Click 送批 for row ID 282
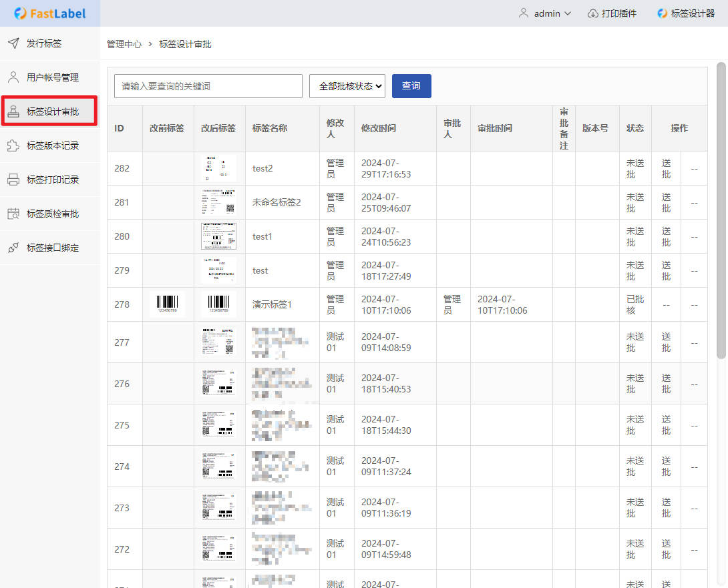This screenshot has width=728, height=588. coord(666,168)
